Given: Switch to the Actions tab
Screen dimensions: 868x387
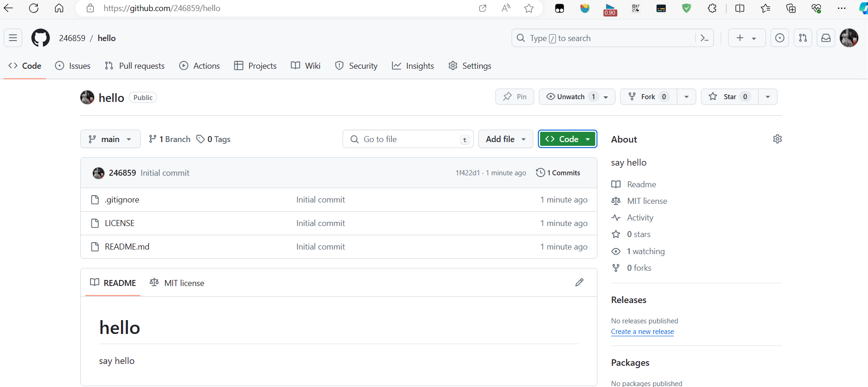Looking at the screenshot, I should 199,66.
